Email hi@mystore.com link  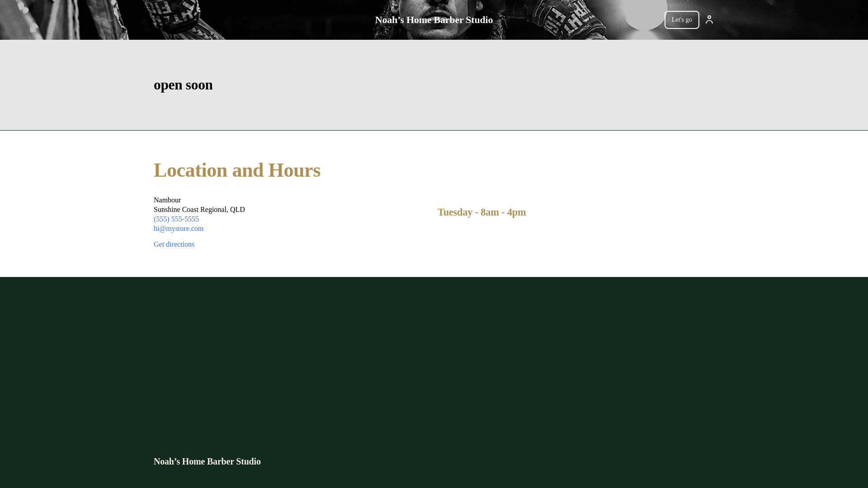179,228
